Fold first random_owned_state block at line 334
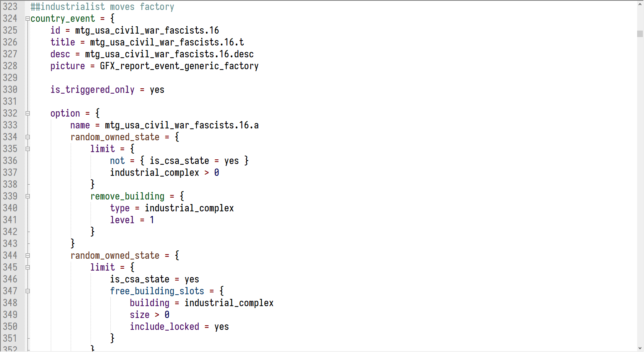 pyautogui.click(x=28, y=137)
